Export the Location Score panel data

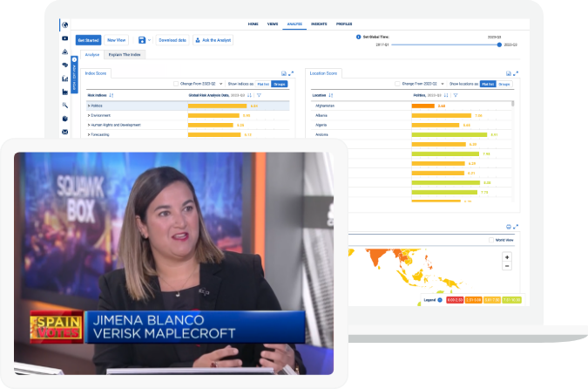(507, 73)
